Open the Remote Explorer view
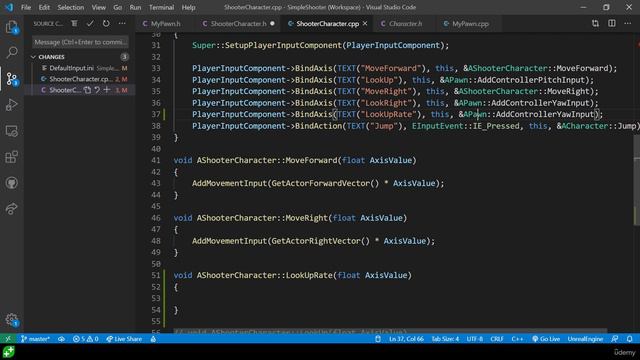 tap(11, 131)
